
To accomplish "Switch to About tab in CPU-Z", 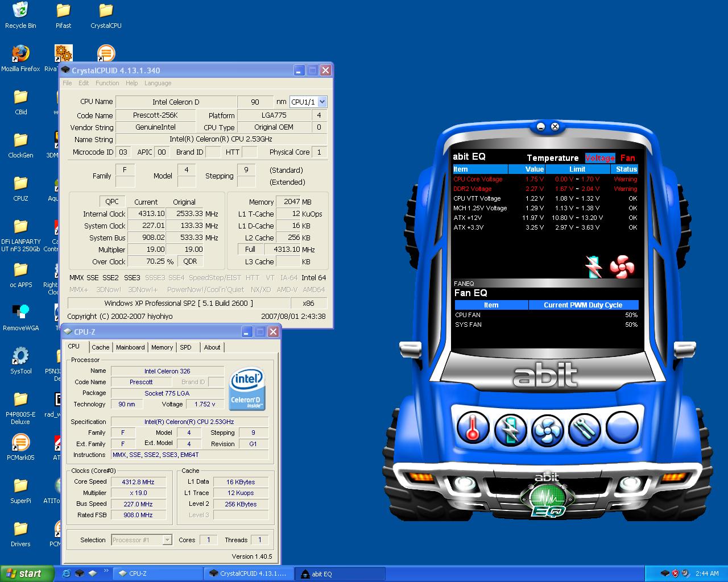I will click(x=212, y=347).
